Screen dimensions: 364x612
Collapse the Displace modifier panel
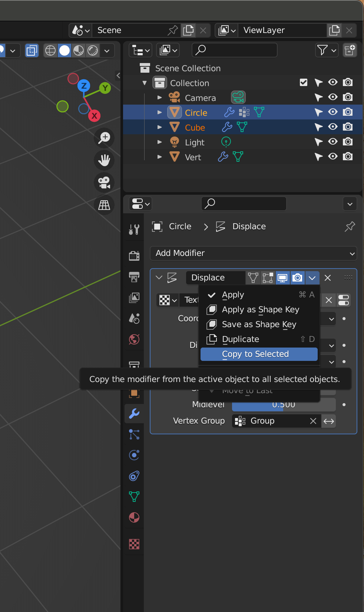159,277
